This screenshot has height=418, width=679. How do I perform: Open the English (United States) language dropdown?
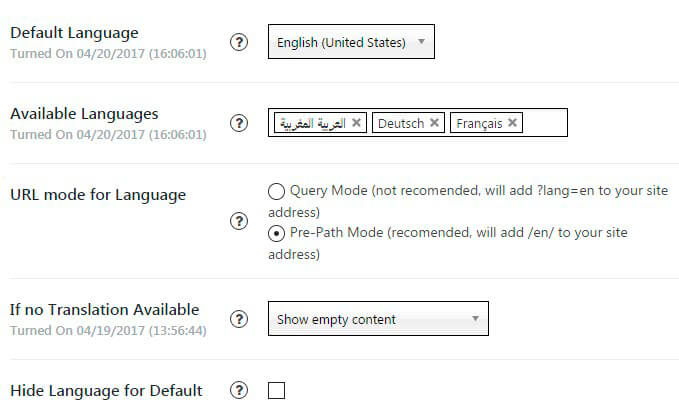pos(351,42)
